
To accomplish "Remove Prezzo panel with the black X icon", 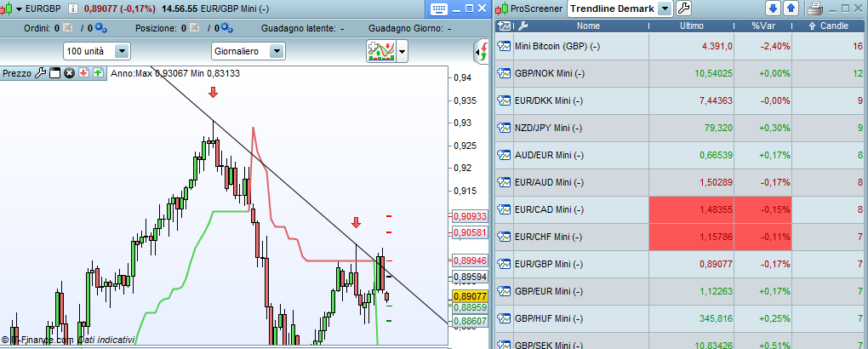I will coord(69,73).
